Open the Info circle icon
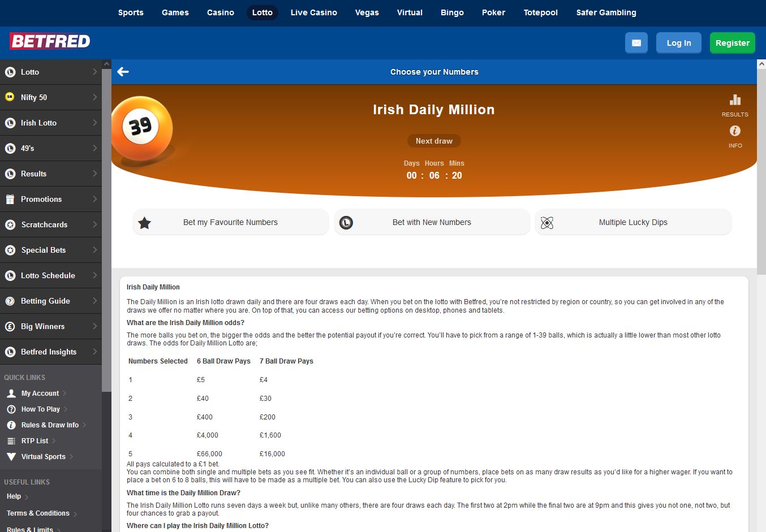The image size is (766, 532). click(735, 131)
